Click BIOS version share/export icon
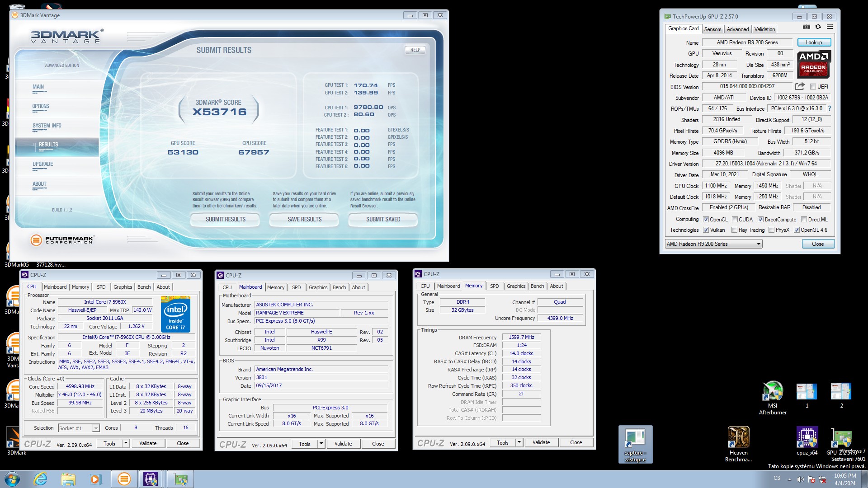 (x=800, y=86)
